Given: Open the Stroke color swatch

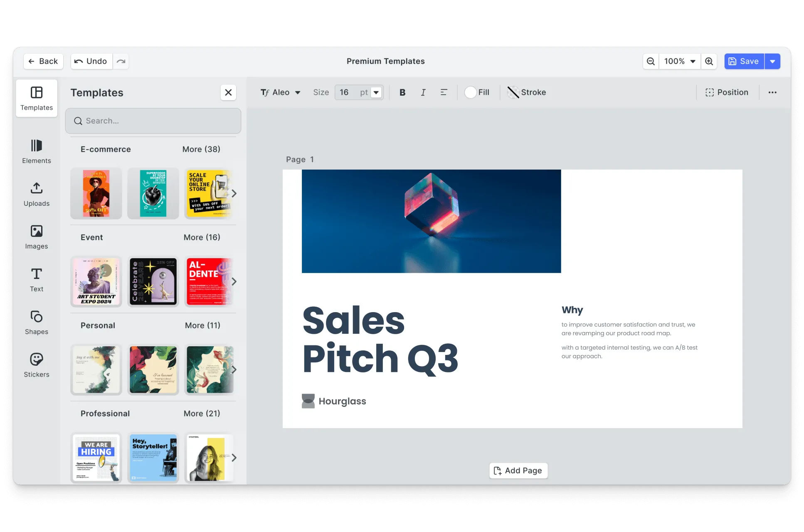Looking at the screenshot, I should pyautogui.click(x=527, y=92).
